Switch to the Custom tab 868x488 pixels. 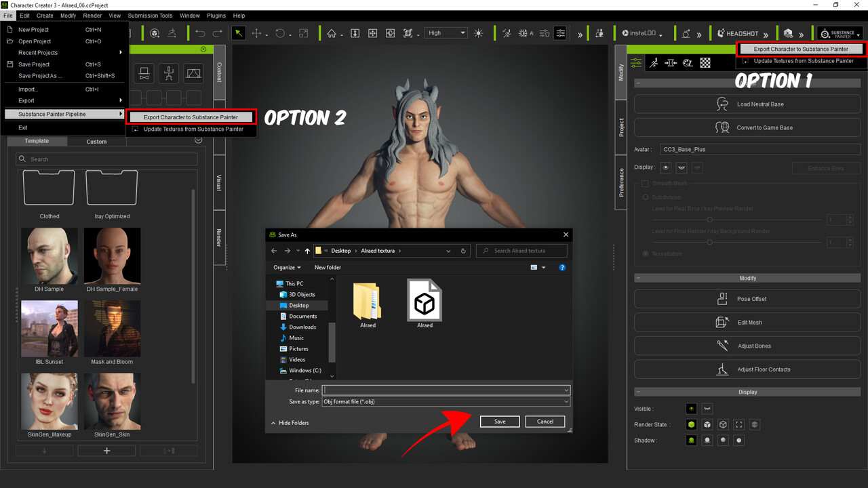[97, 142]
